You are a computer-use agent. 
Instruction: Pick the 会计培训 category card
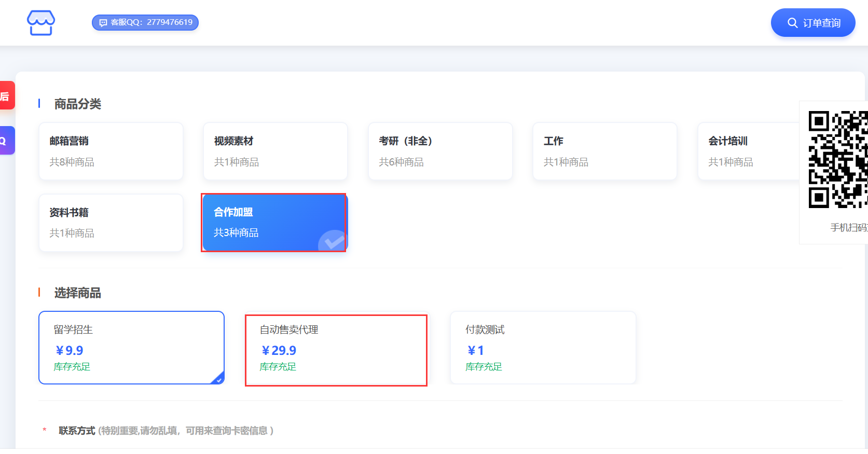click(x=748, y=151)
